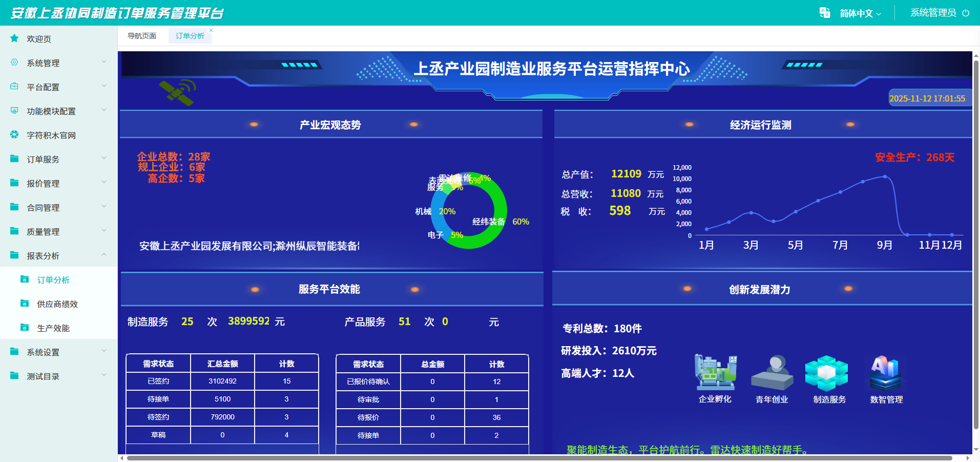Open 供应商绩效 report in sidebar
This screenshot has width=980, height=462.
(57, 304)
